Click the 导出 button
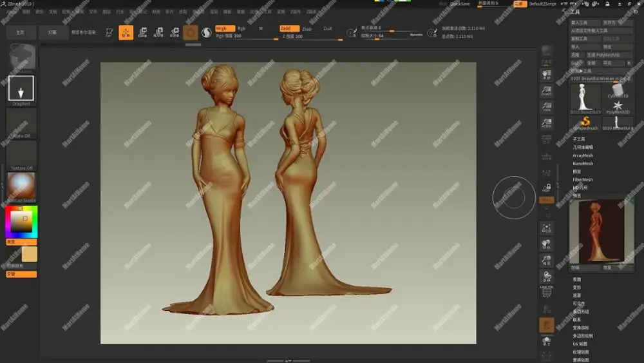 click(618, 47)
